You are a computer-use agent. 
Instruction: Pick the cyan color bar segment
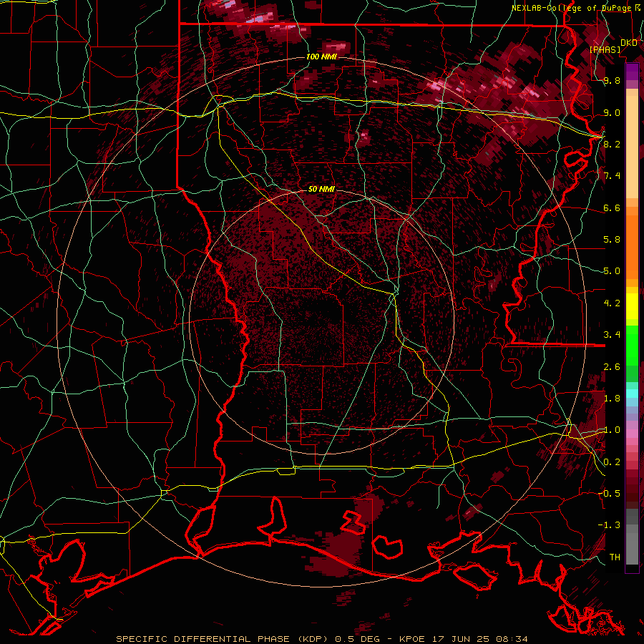[632, 394]
